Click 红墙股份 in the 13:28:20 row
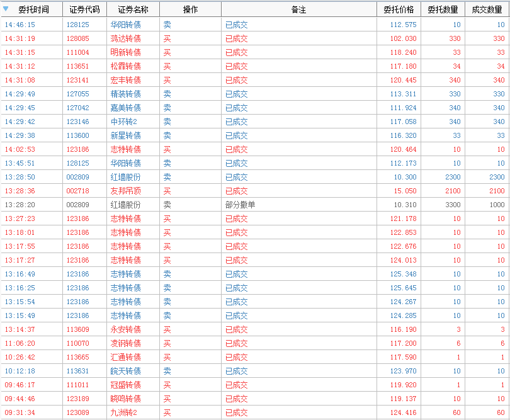The width and height of the screenshot is (510, 420). tap(125, 205)
